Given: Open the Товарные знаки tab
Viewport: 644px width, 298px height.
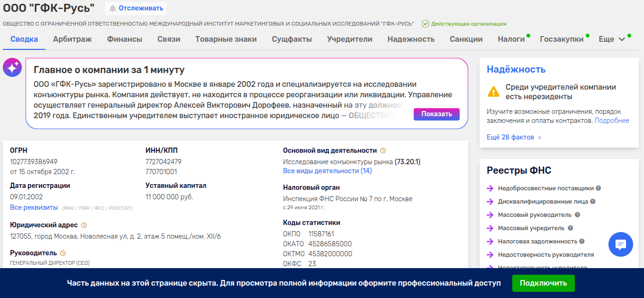Looking at the screenshot, I should [226, 39].
